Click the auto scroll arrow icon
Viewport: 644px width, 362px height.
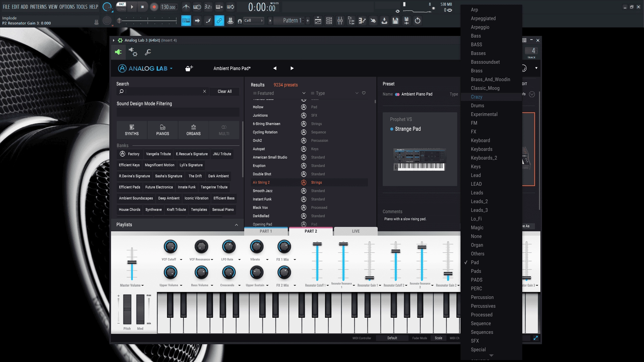197,21
